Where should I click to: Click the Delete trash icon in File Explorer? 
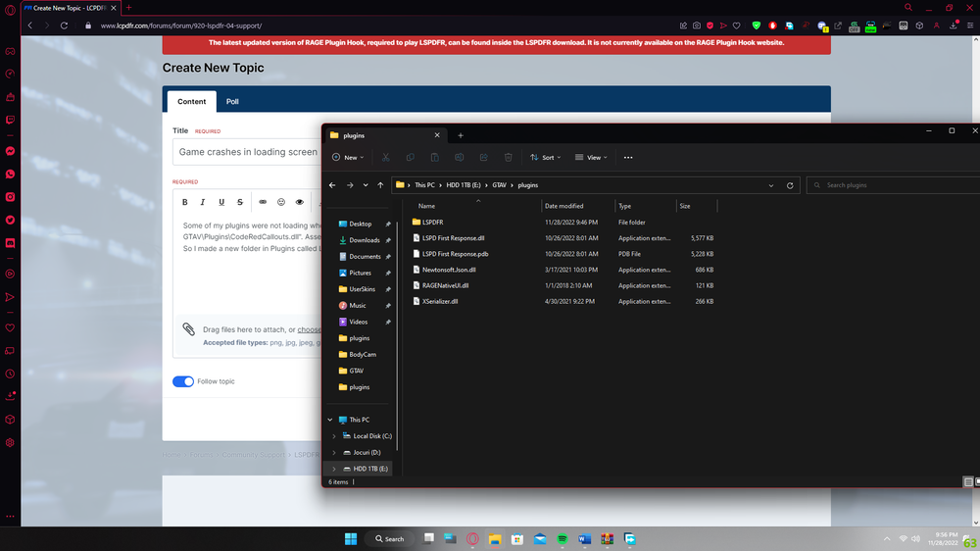click(x=508, y=157)
